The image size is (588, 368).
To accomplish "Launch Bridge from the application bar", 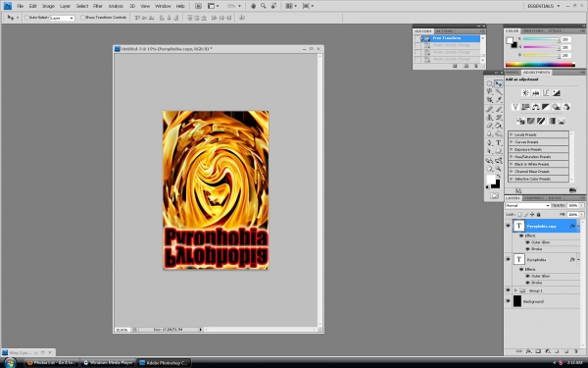I will (x=198, y=6).
